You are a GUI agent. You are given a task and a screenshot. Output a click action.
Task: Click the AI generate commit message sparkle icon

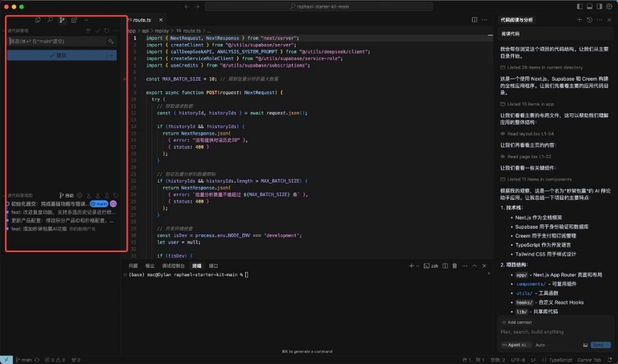click(x=111, y=42)
